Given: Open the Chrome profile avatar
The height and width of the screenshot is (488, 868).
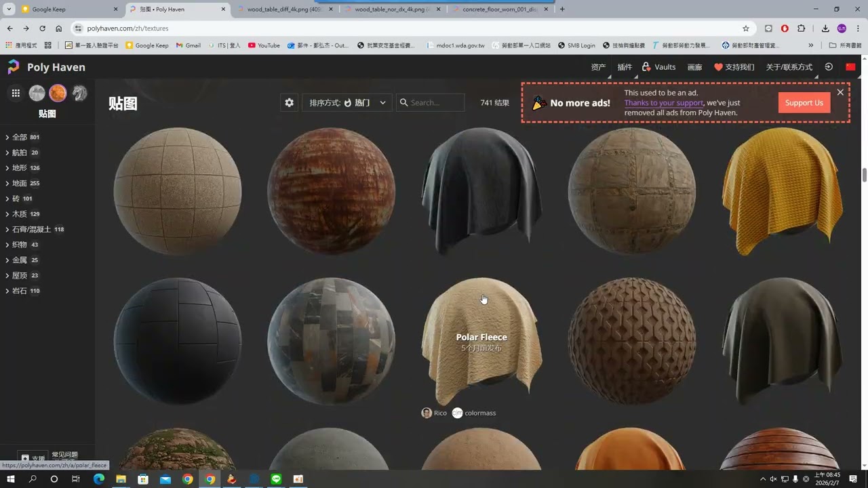Looking at the screenshot, I should (x=842, y=28).
